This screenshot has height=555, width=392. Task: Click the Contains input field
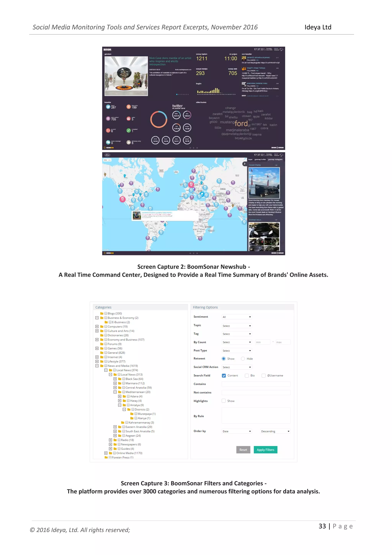(x=256, y=384)
